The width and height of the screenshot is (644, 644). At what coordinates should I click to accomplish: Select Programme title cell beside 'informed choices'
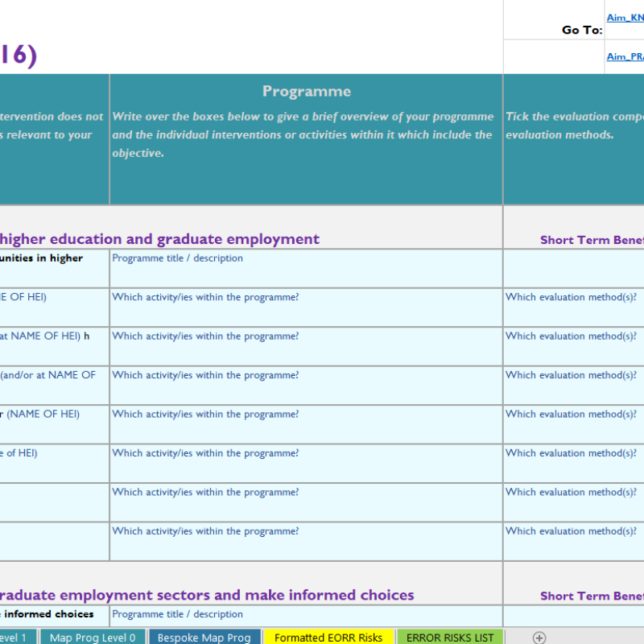[x=306, y=615]
